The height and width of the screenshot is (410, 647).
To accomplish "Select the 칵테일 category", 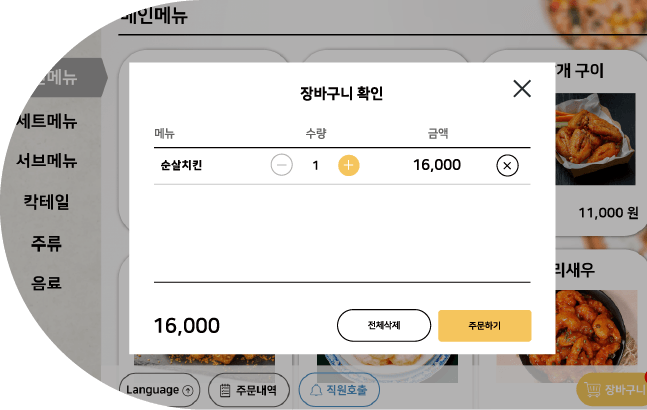I will [46, 202].
